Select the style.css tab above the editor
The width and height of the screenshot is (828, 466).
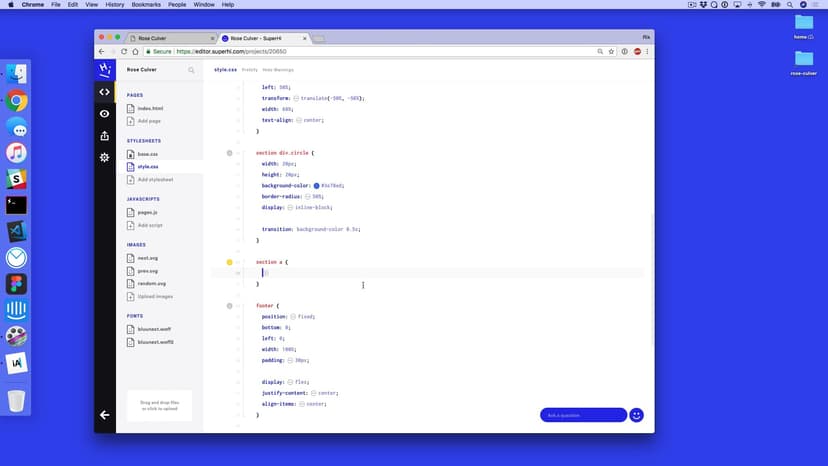point(224,70)
